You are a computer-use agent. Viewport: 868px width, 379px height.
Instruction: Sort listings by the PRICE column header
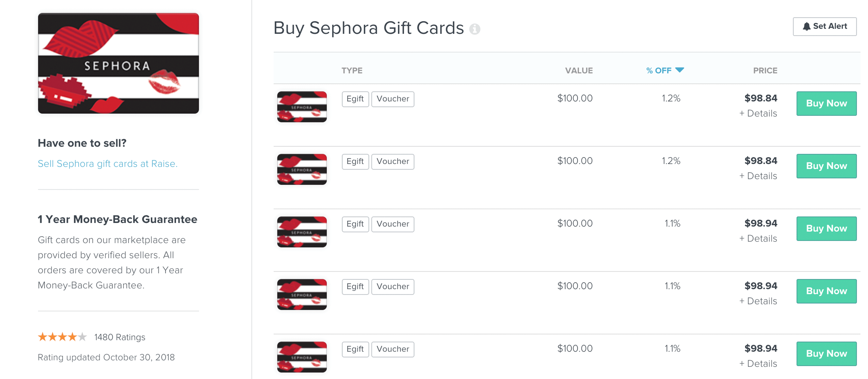pos(765,71)
